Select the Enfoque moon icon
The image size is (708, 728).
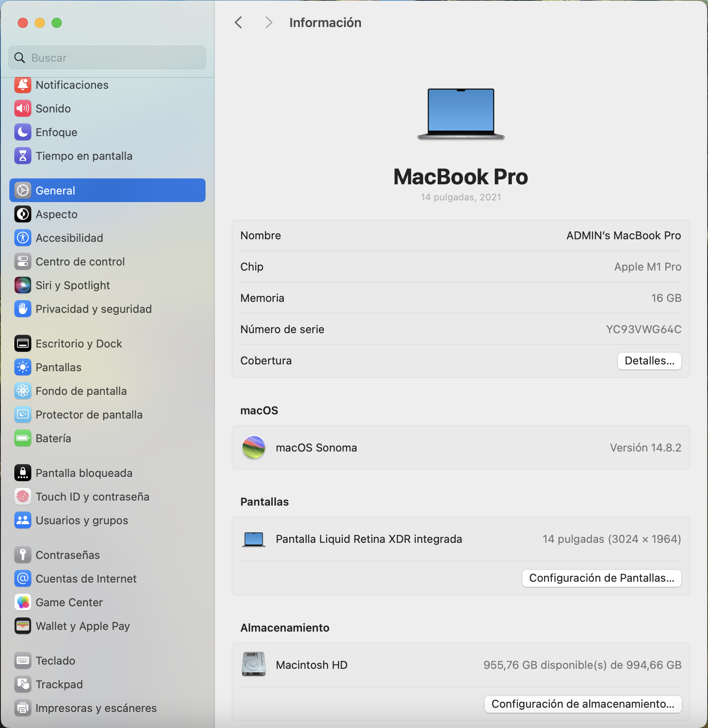coord(23,132)
